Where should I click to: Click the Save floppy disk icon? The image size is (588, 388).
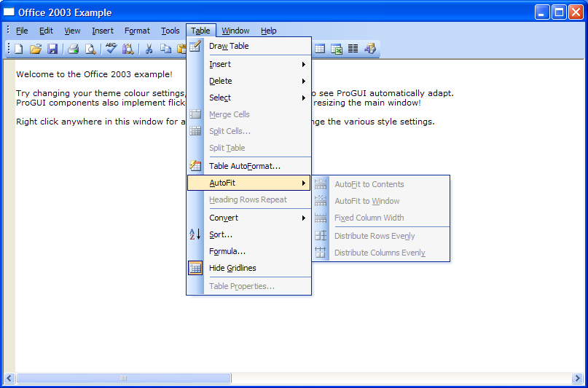(x=52, y=49)
